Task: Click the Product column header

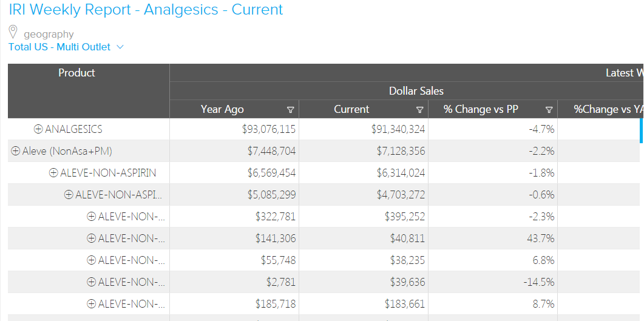Action: click(76, 73)
